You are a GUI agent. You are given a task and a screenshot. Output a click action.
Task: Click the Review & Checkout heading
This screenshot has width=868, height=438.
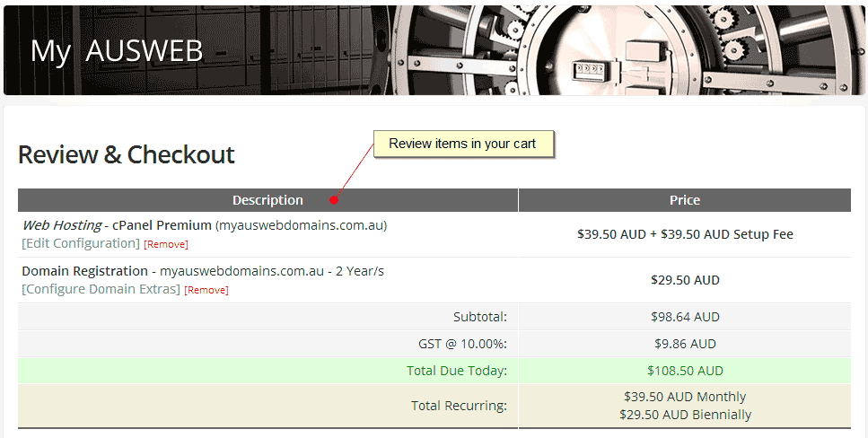127,155
